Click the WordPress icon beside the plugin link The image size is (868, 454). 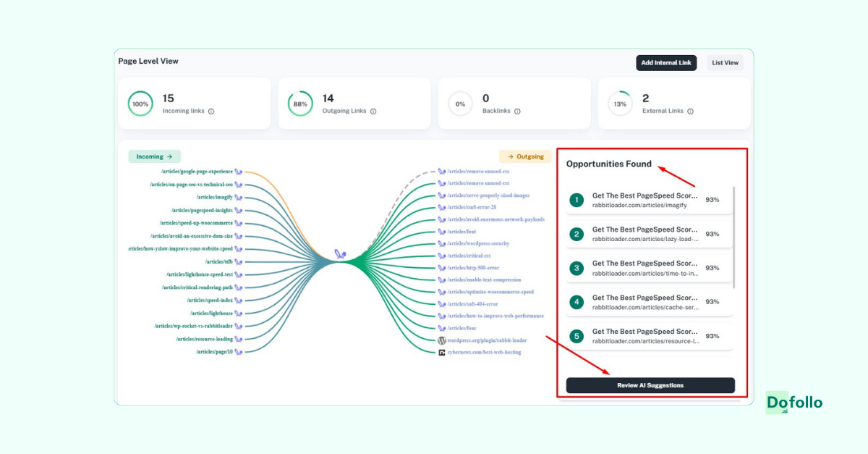pos(441,340)
